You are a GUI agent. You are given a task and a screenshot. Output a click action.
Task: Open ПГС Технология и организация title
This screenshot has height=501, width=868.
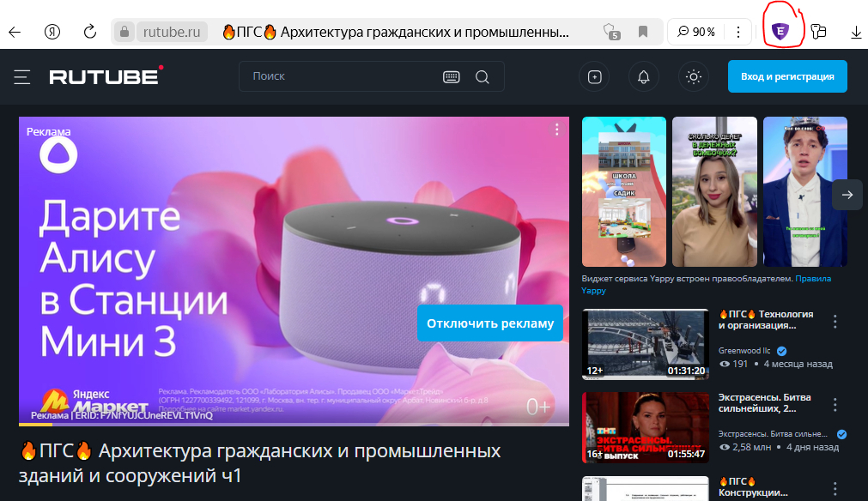(x=766, y=320)
